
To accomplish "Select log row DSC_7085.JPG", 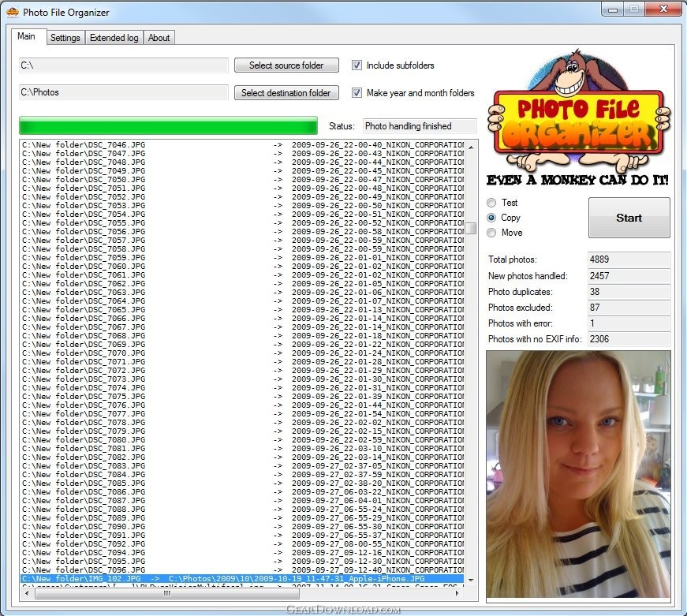I will pos(242,483).
